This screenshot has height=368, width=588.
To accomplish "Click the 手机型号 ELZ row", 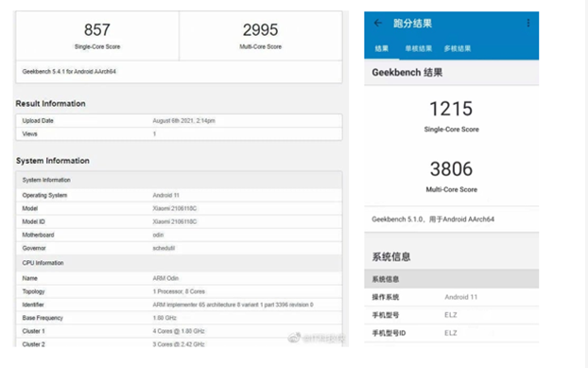I will tap(452, 315).
